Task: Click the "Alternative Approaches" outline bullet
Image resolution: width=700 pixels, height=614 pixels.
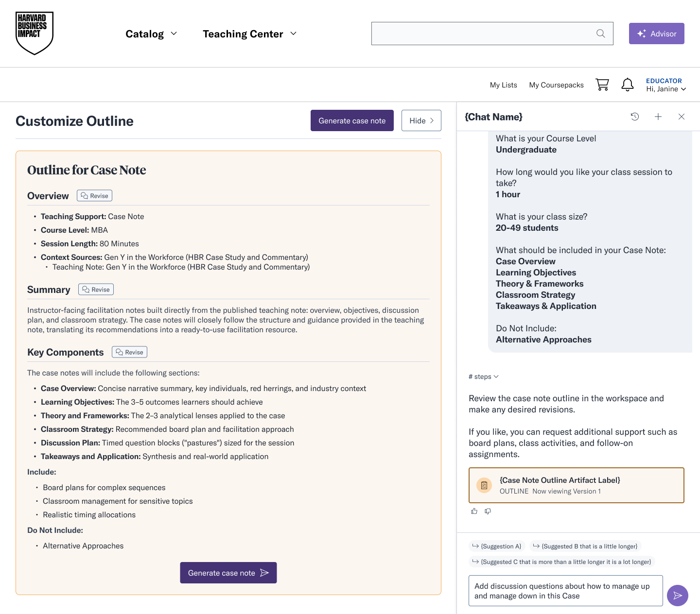Action: pyautogui.click(x=83, y=546)
